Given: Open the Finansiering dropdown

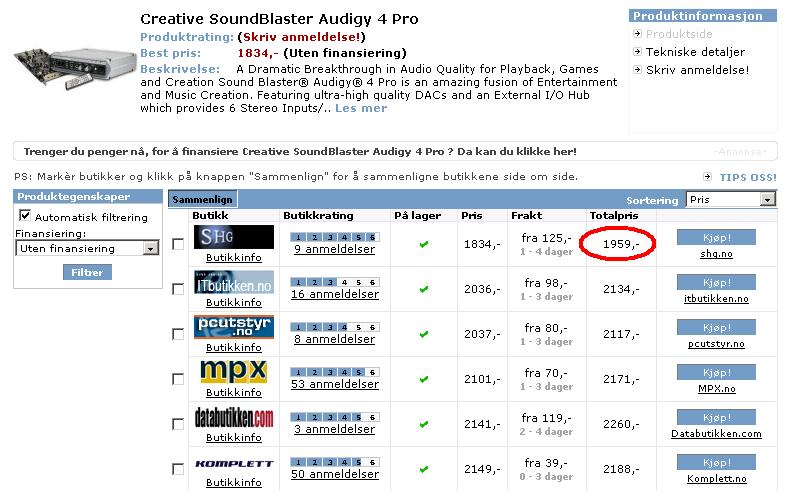Looking at the screenshot, I should (87, 248).
